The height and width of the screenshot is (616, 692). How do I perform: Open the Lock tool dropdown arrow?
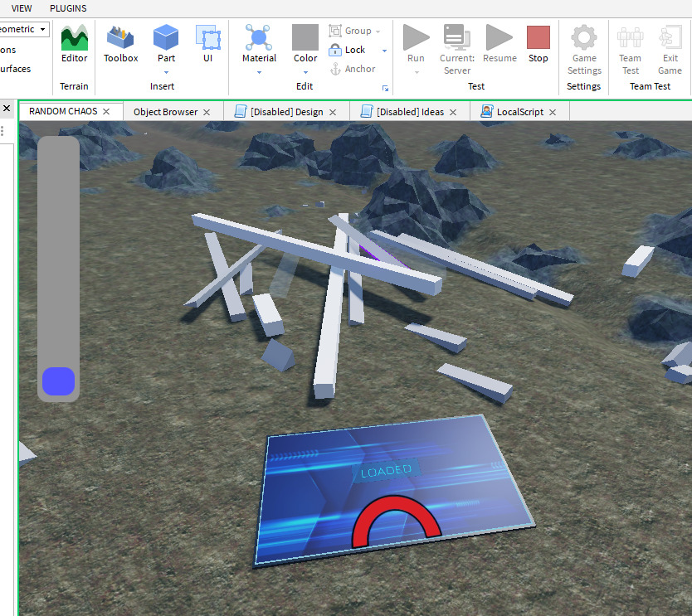(x=384, y=51)
